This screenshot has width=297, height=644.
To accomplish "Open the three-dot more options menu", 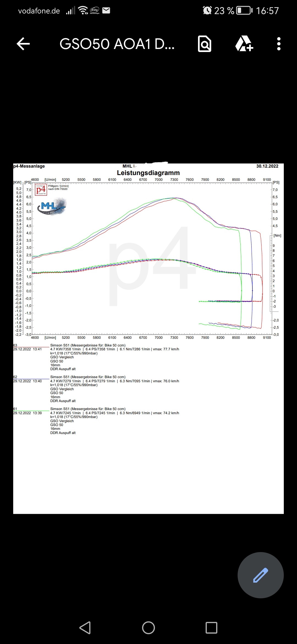I will tap(279, 44).
